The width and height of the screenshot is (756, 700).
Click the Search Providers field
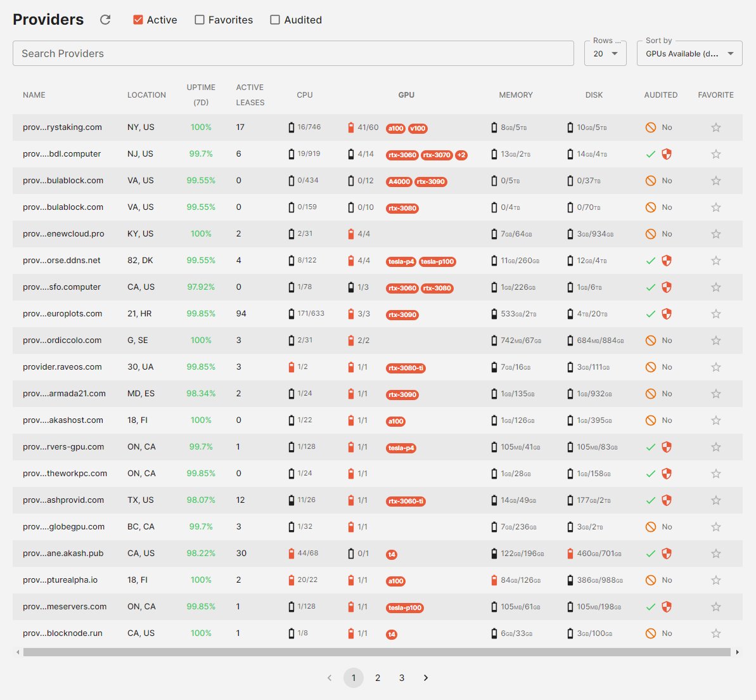coord(293,53)
